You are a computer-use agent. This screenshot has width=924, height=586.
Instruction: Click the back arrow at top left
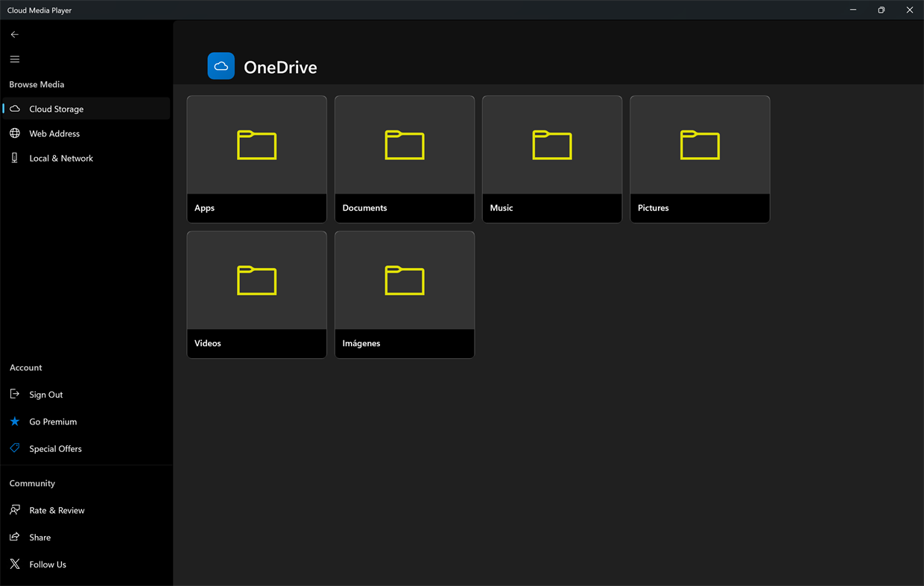tap(14, 34)
